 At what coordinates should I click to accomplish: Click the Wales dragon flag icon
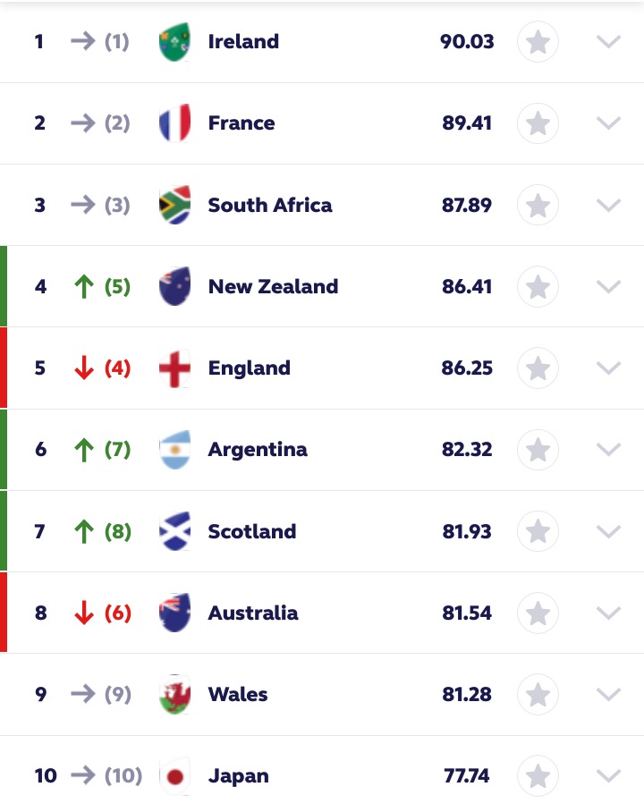click(174, 695)
